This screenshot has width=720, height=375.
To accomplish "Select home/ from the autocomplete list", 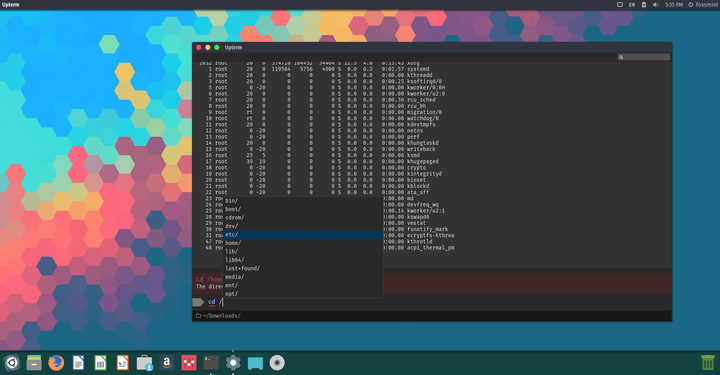I will point(303,243).
